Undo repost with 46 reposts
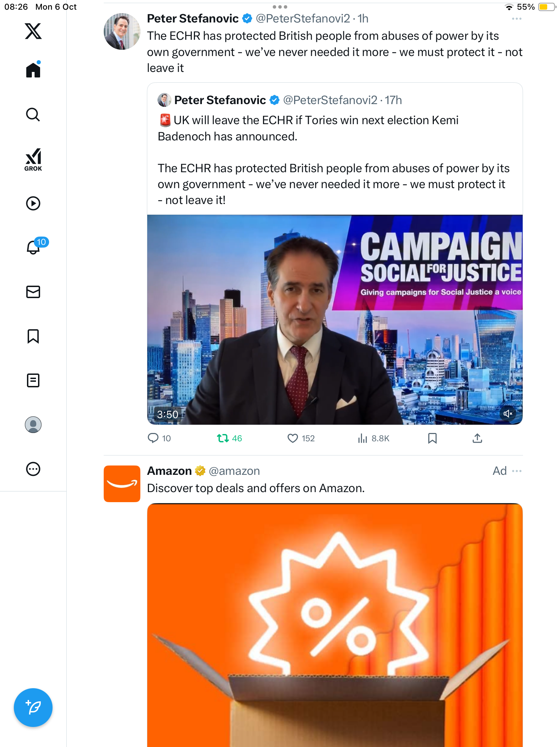Screen dimensions: 560x747 tap(223, 439)
